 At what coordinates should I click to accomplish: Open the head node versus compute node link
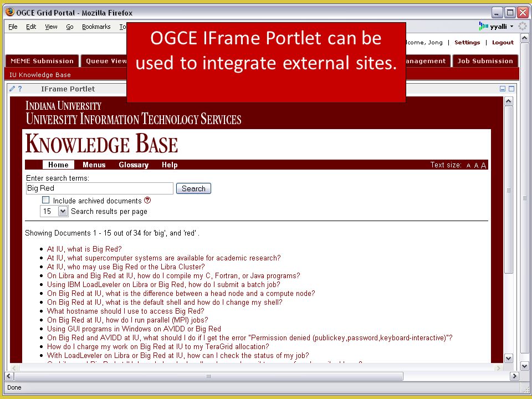pos(181,293)
